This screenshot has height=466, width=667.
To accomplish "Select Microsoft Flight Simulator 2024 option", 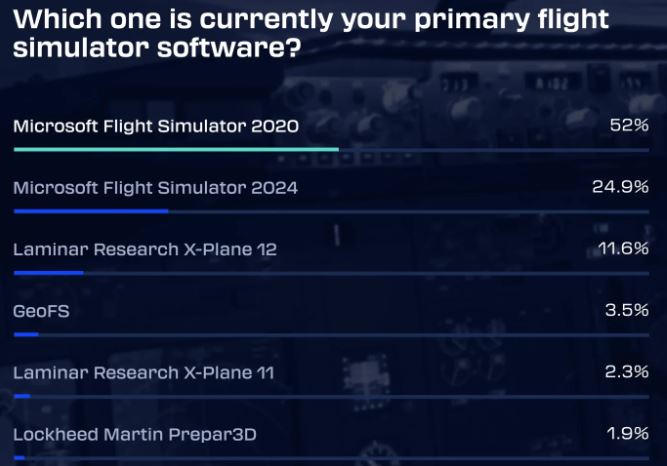I will pyautogui.click(x=155, y=188).
